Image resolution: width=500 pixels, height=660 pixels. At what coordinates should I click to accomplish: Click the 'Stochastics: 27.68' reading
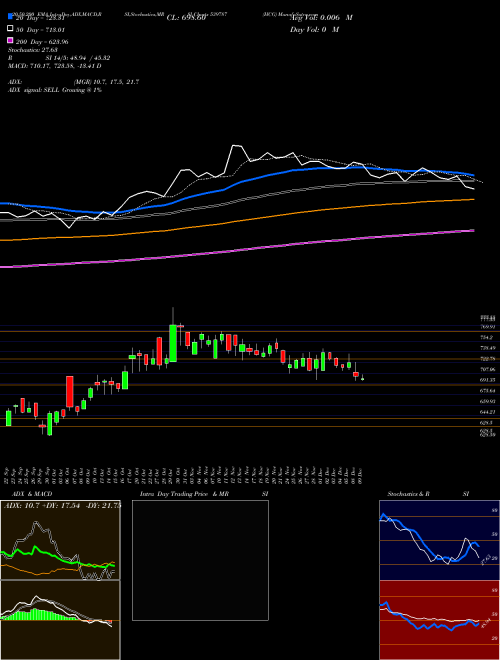[33, 50]
